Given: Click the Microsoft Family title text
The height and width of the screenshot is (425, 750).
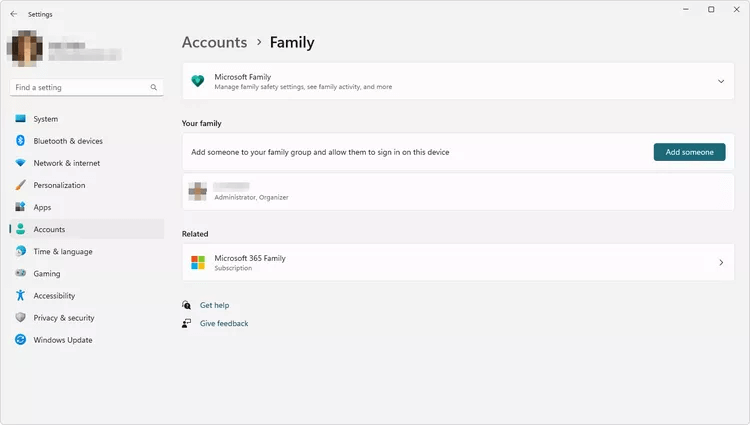Looking at the screenshot, I should [243, 77].
